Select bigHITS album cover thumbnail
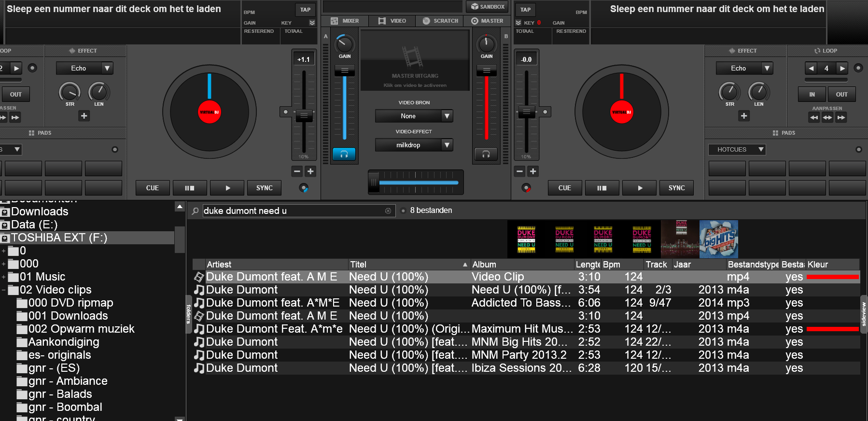The image size is (868, 421). click(x=719, y=239)
